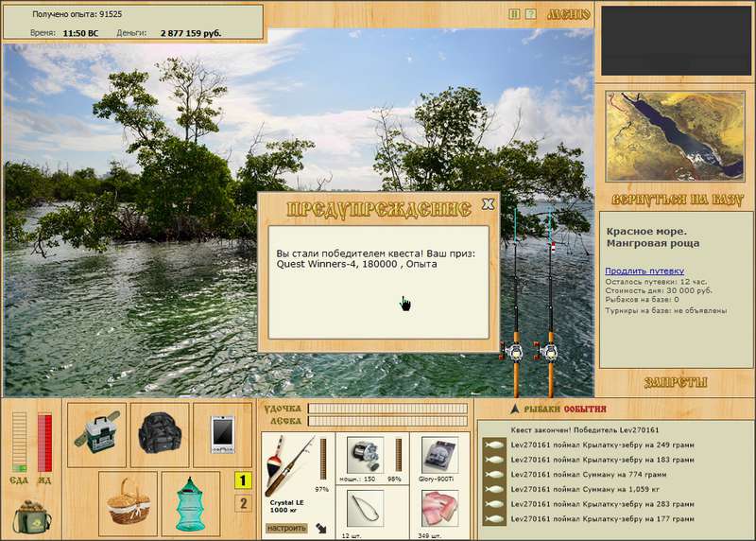Click the time value 11:50 ВС

tap(80, 33)
